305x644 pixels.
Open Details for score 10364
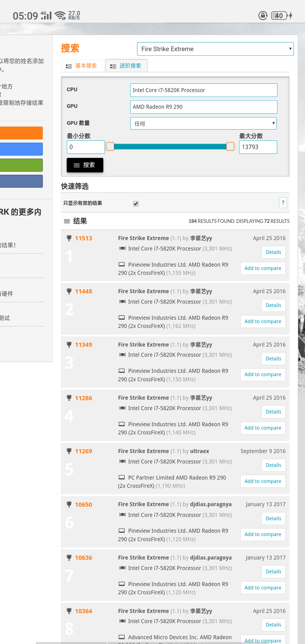coord(273,625)
